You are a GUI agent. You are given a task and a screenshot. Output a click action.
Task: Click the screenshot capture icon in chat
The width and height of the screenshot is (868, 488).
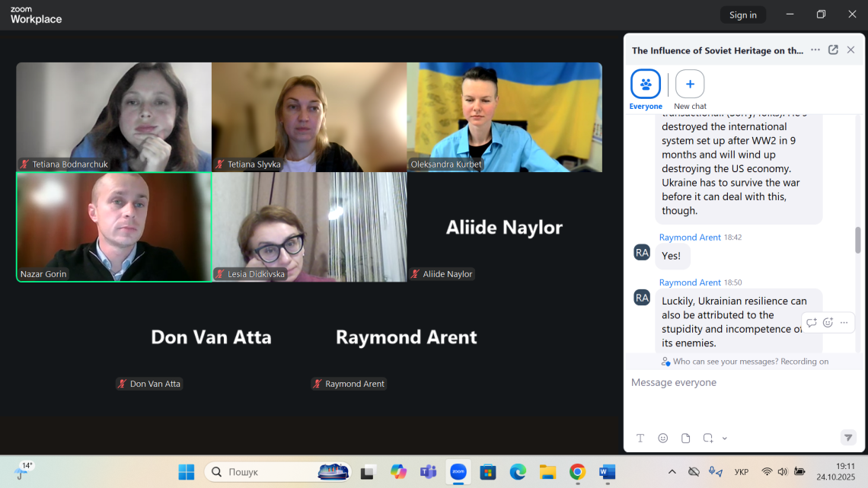pos(708,438)
